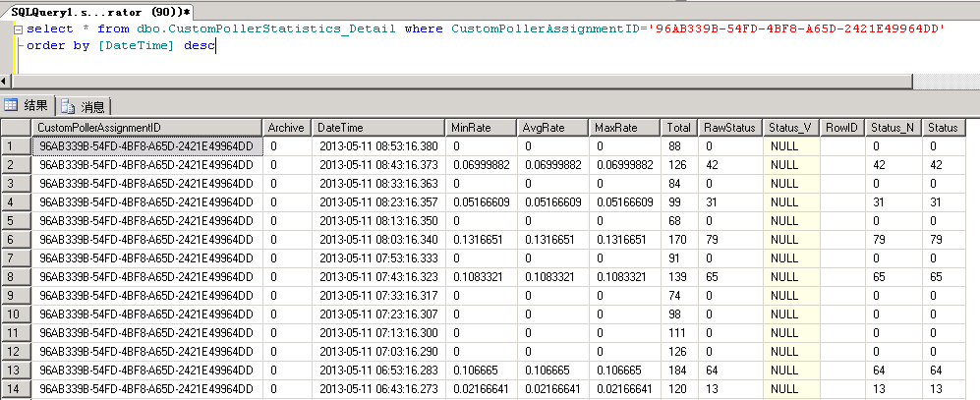Select the CustomPollerAssignmentID column header

coord(145,128)
